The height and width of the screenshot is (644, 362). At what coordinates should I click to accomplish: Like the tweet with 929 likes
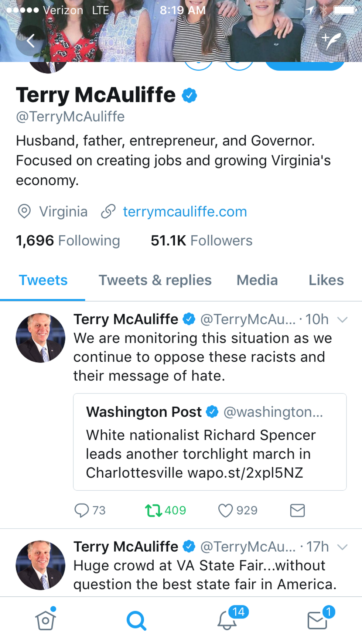225,510
